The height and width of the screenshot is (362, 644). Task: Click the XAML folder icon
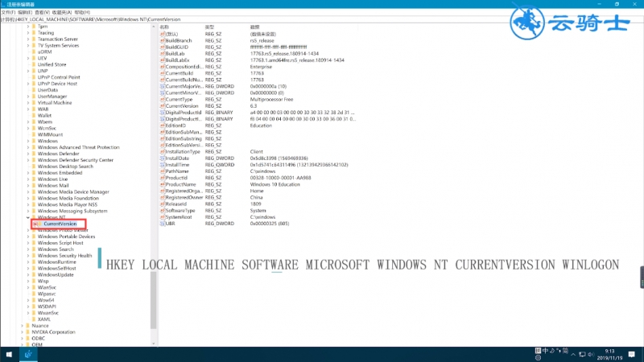tap(34, 319)
